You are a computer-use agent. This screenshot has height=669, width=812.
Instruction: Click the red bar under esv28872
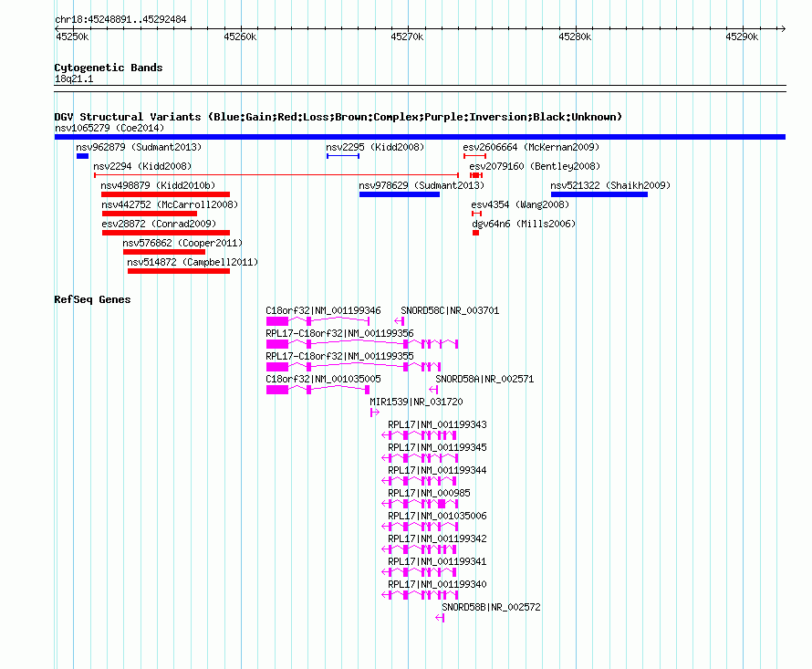[x=166, y=233]
